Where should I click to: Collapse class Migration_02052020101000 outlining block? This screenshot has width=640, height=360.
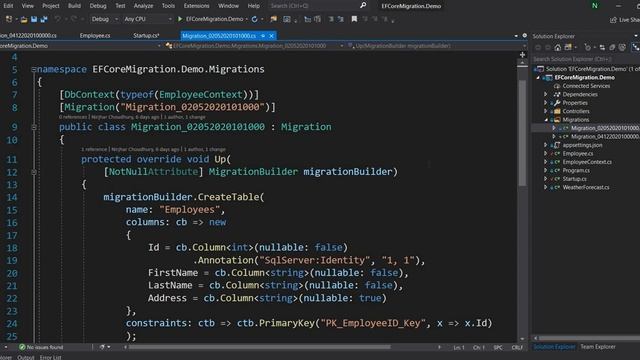[x=34, y=127]
